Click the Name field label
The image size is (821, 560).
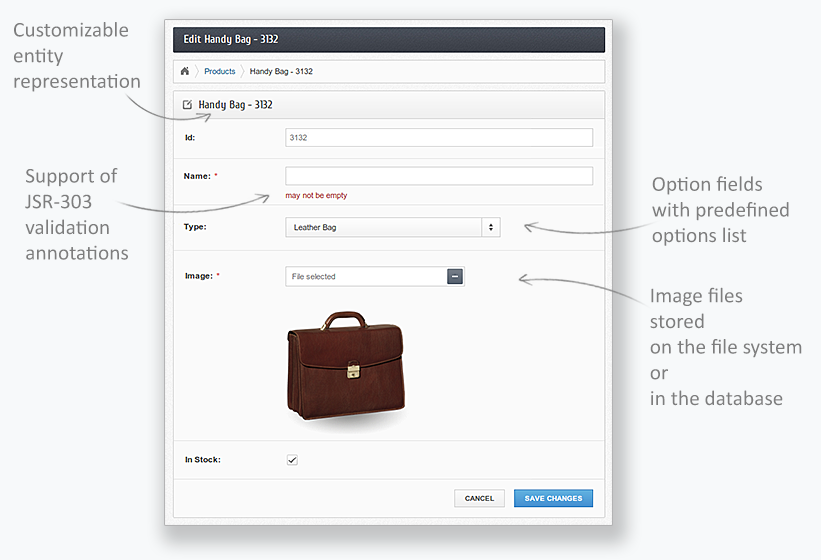(x=198, y=176)
